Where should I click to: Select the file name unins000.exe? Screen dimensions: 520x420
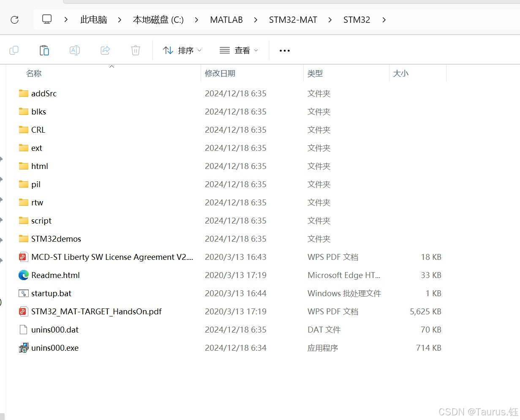[x=55, y=348]
